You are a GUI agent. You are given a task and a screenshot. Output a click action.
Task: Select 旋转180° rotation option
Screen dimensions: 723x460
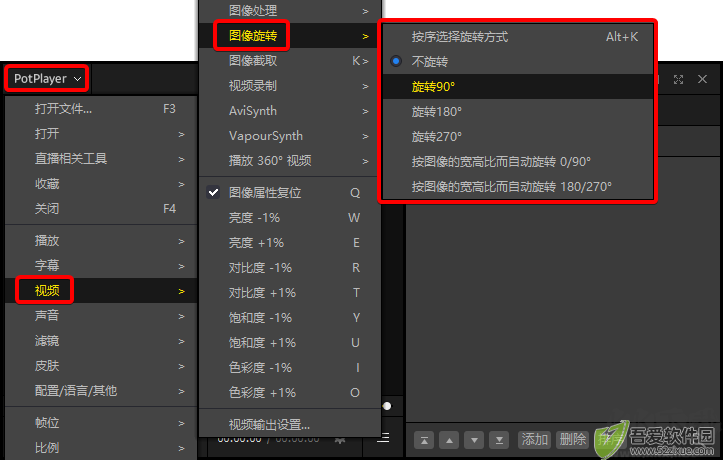click(x=518, y=112)
